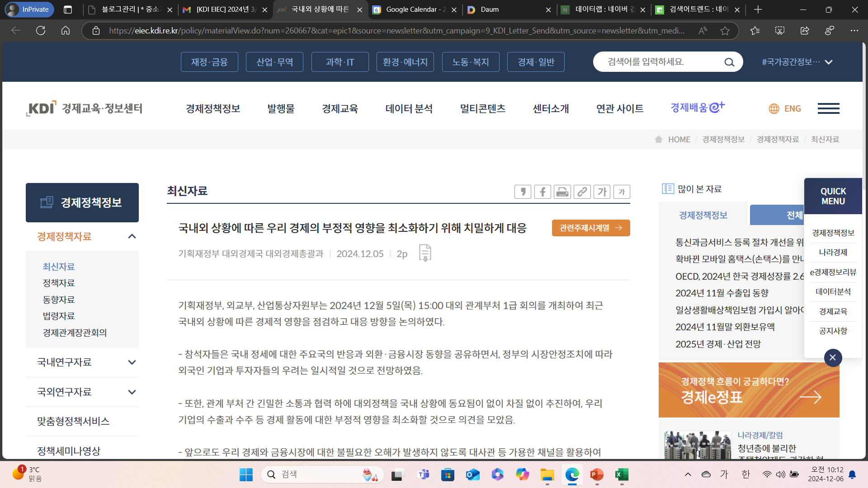The image size is (868, 488).
Task: Copy the article link with the chain icon
Action: pyautogui.click(x=582, y=192)
